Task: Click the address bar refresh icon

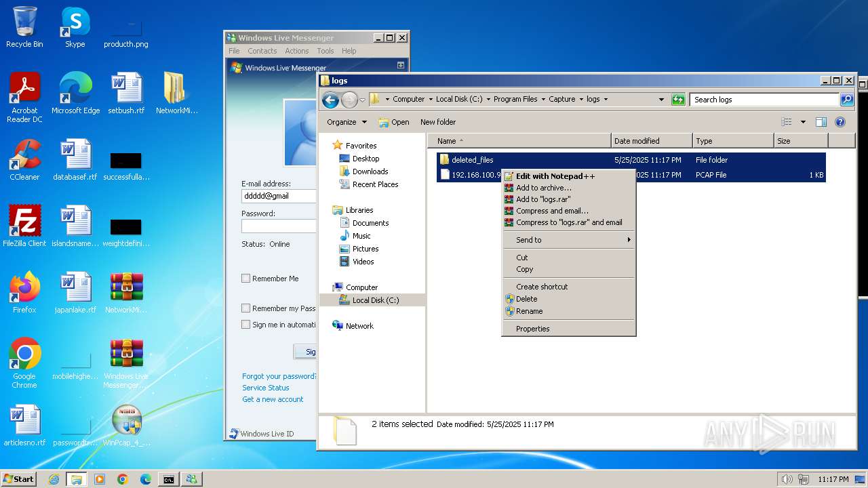Action: [x=678, y=99]
